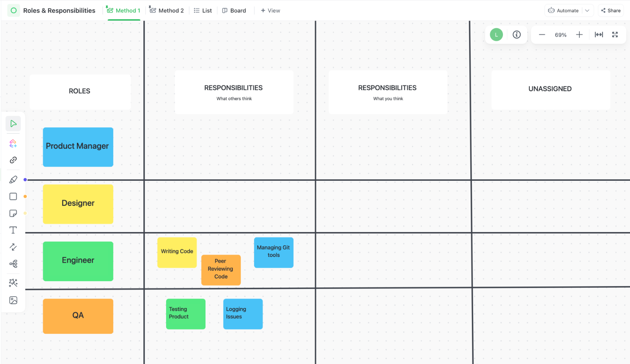The height and width of the screenshot is (364, 630).
Task: Click the Share button
Action: (x=611, y=10)
